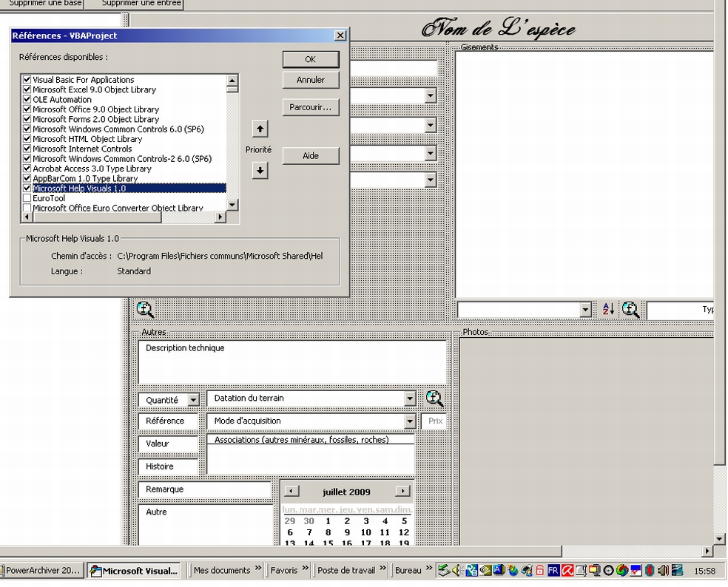Open the Quantité dropdown

[x=193, y=399]
